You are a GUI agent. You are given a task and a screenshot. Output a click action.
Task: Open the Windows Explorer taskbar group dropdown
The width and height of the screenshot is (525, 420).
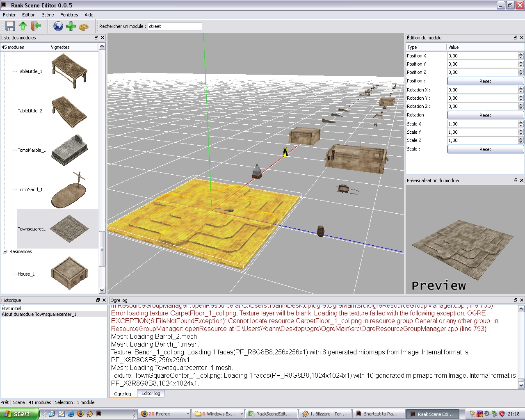coord(241,414)
